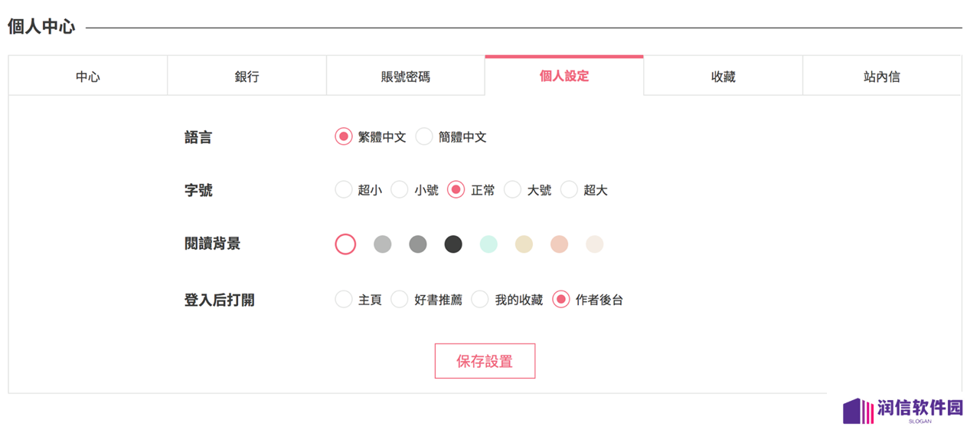Select the 收藏 tab
This screenshot has width=980, height=430.
(x=724, y=77)
